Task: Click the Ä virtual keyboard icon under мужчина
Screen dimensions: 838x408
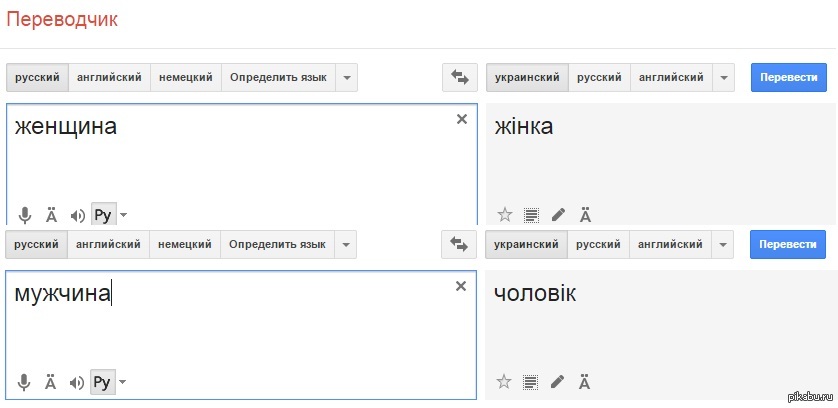Action: click(x=51, y=381)
